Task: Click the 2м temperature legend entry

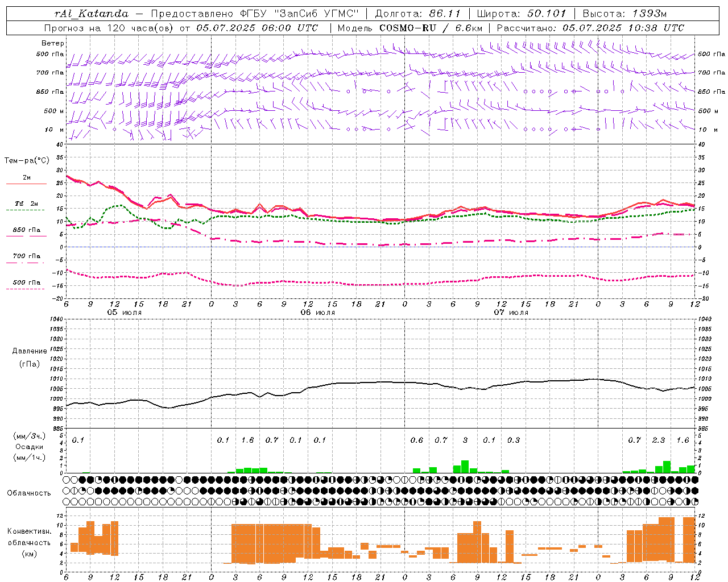Action: [x=27, y=177]
